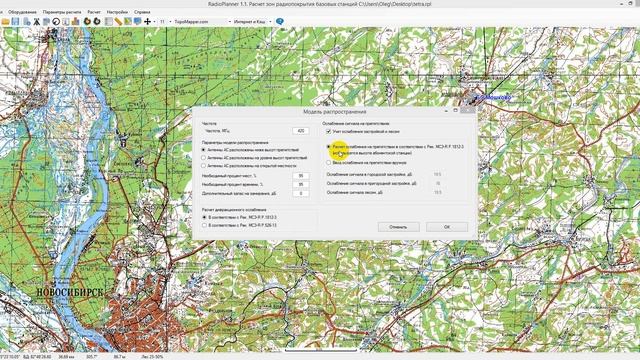This screenshot has height=360, width=640.
Task: Click the Мошково station label on map
Action: point(493,98)
